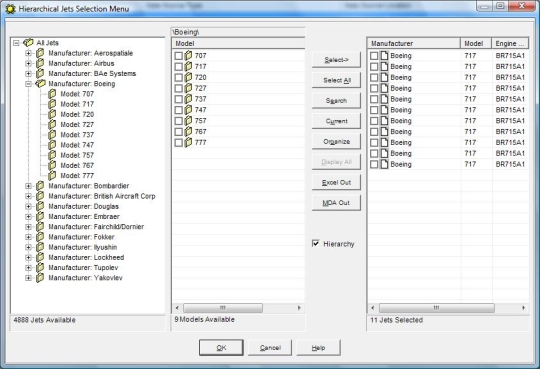Sort by Engine column header
Screen dimensions: 540x369
point(510,43)
